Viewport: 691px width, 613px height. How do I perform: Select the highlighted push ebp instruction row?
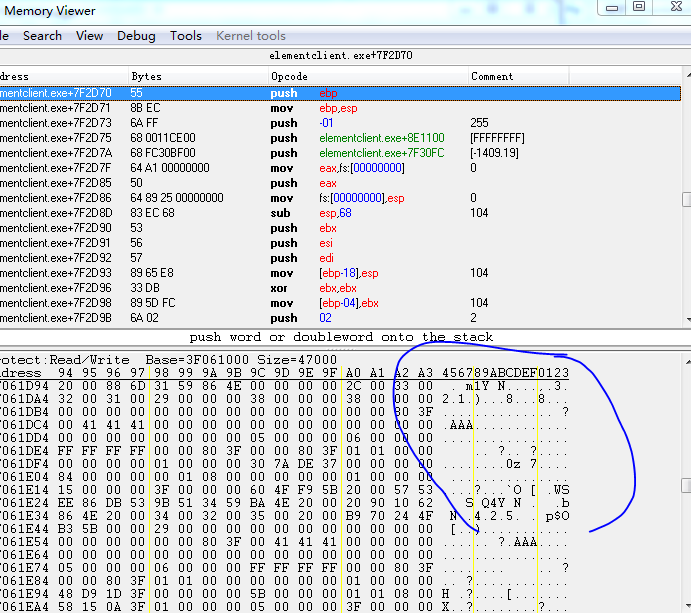pyautogui.click(x=300, y=93)
